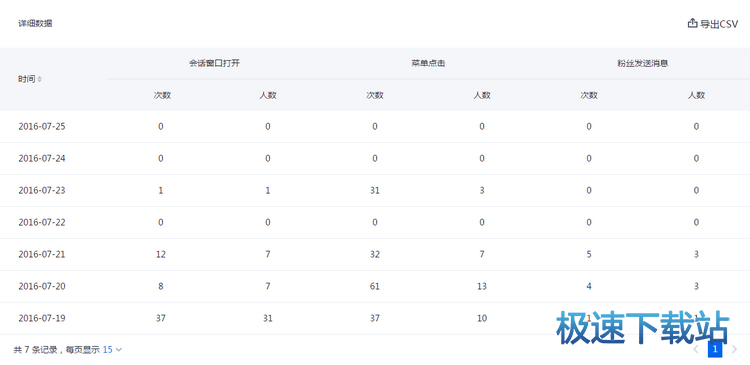Click 人数 under 菜单点击
This screenshot has height=365, width=750.
point(482,95)
